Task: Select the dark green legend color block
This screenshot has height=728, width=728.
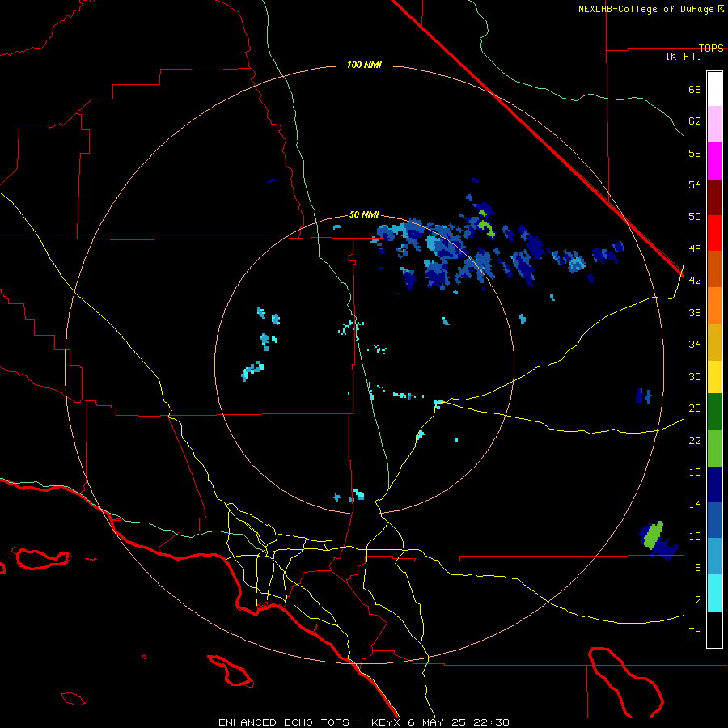Action: [714, 412]
